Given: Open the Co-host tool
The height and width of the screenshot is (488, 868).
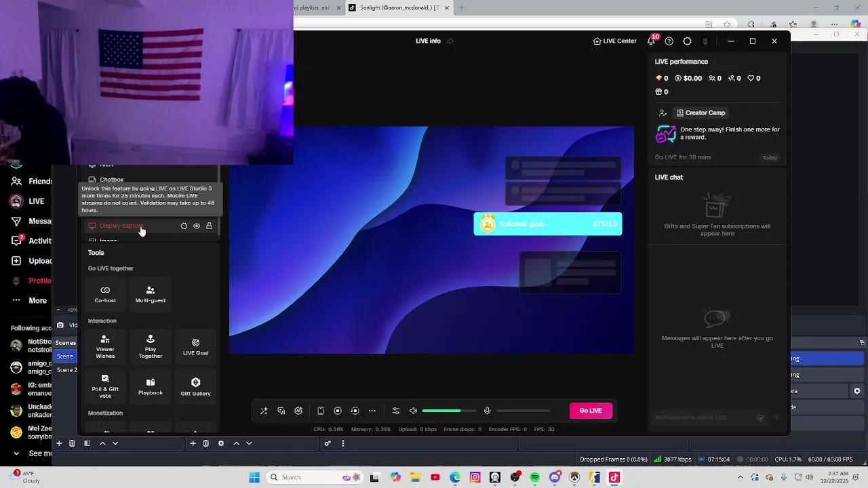Looking at the screenshot, I should tap(105, 294).
